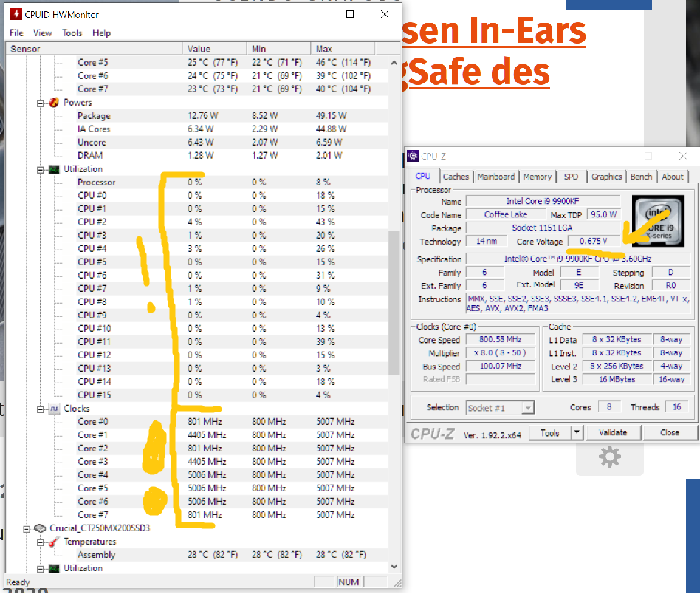Switch to the Memory tab in CPU-Z
The width and height of the screenshot is (700, 600).
pos(537,177)
